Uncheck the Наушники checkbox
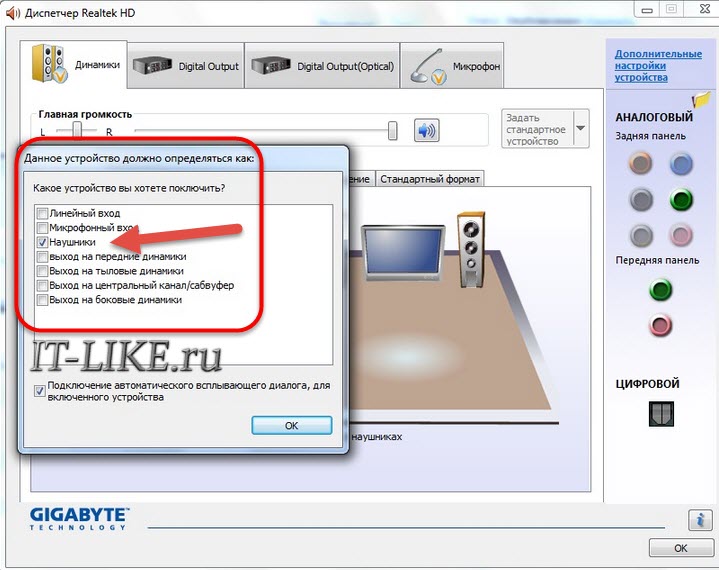This screenshot has width=719, height=570. click(x=42, y=242)
